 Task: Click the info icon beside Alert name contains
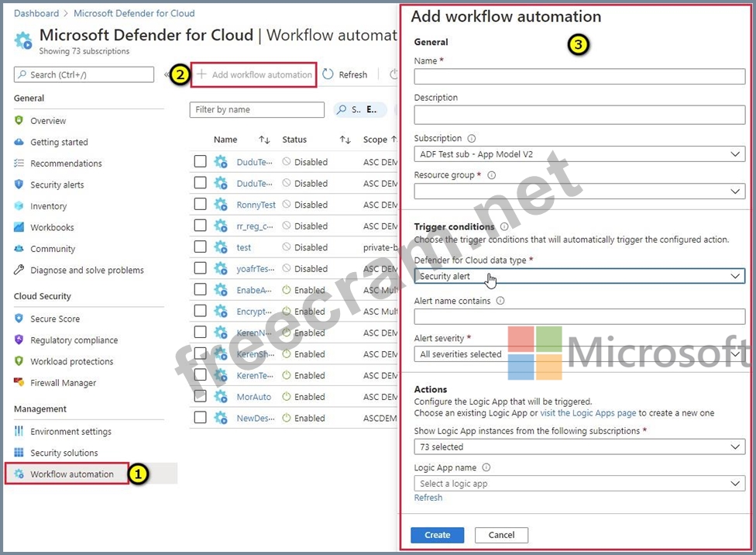[500, 301]
